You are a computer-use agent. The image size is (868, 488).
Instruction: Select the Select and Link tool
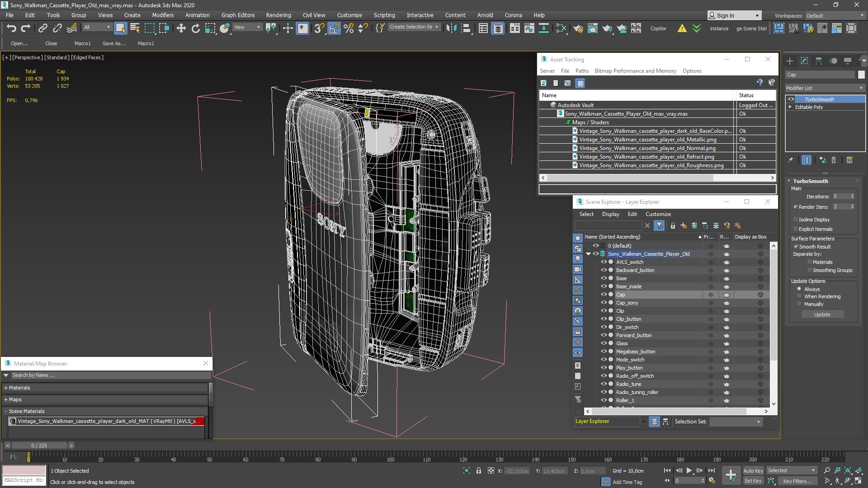pyautogui.click(x=42, y=28)
